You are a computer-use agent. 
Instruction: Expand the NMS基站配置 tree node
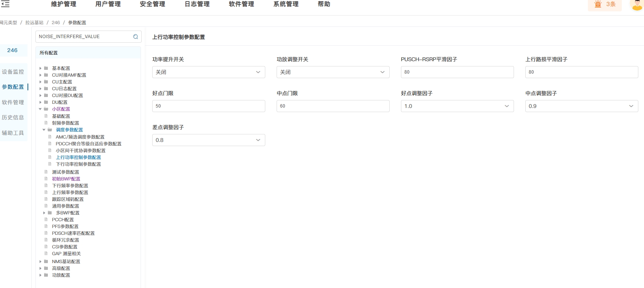point(40,262)
